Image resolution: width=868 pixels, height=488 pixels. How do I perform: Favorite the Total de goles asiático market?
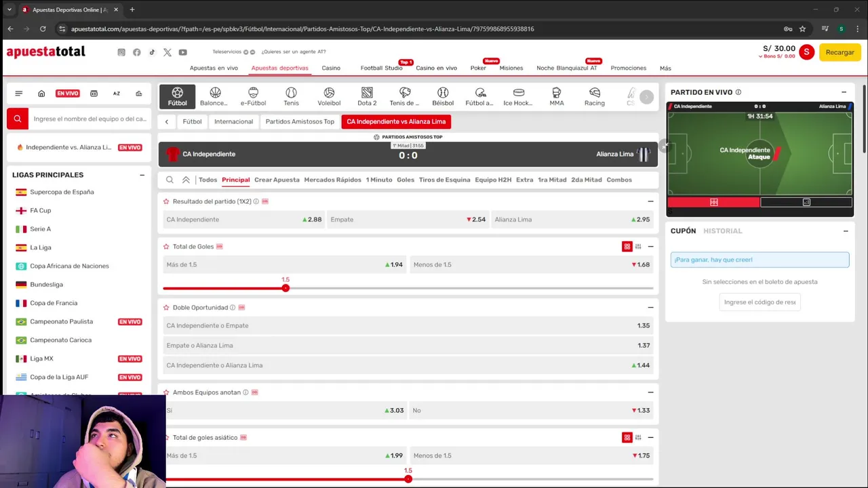click(x=166, y=438)
